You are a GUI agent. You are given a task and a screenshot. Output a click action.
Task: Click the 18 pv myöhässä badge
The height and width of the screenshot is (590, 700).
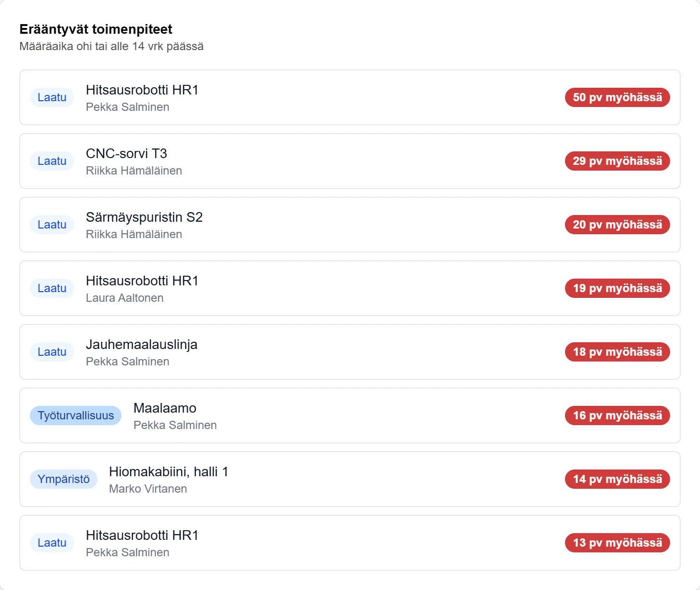point(617,352)
